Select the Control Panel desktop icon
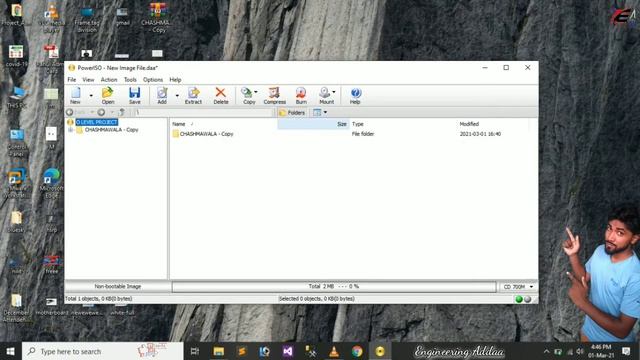Screen dimensions: 640x360 tap(17, 142)
